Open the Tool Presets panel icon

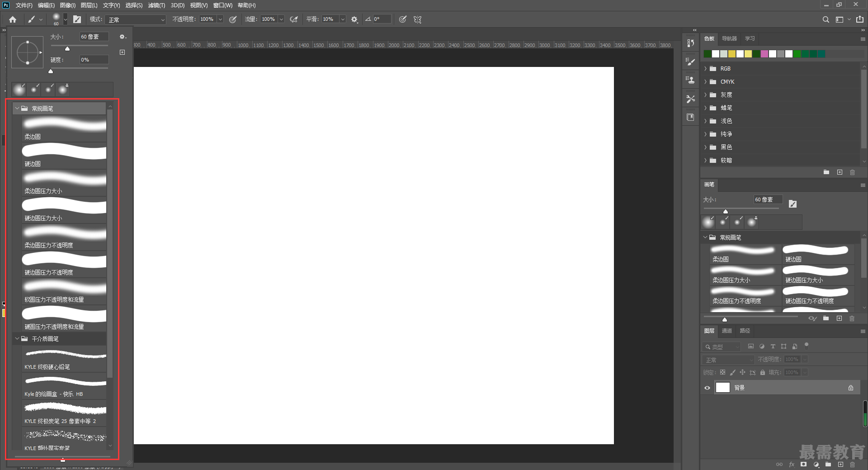tap(690, 99)
